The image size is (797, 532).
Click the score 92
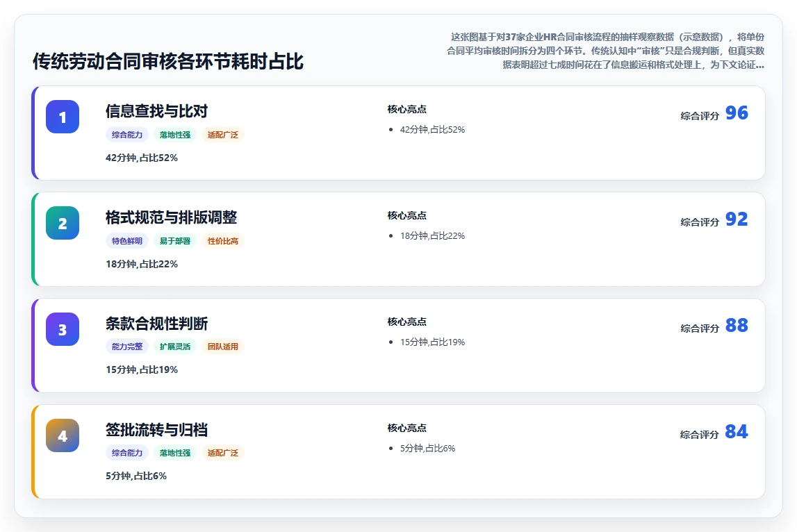coord(737,219)
